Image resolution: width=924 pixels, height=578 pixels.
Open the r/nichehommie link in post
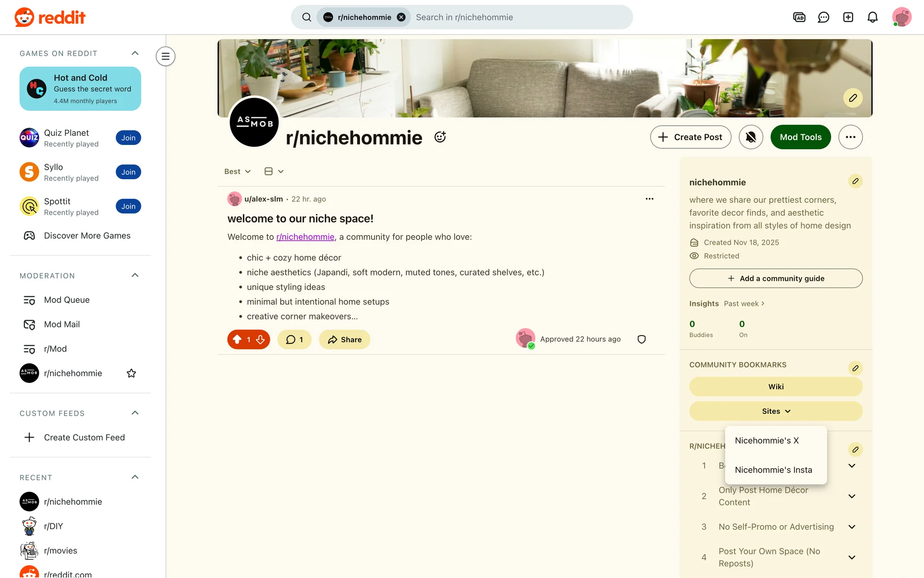305,237
